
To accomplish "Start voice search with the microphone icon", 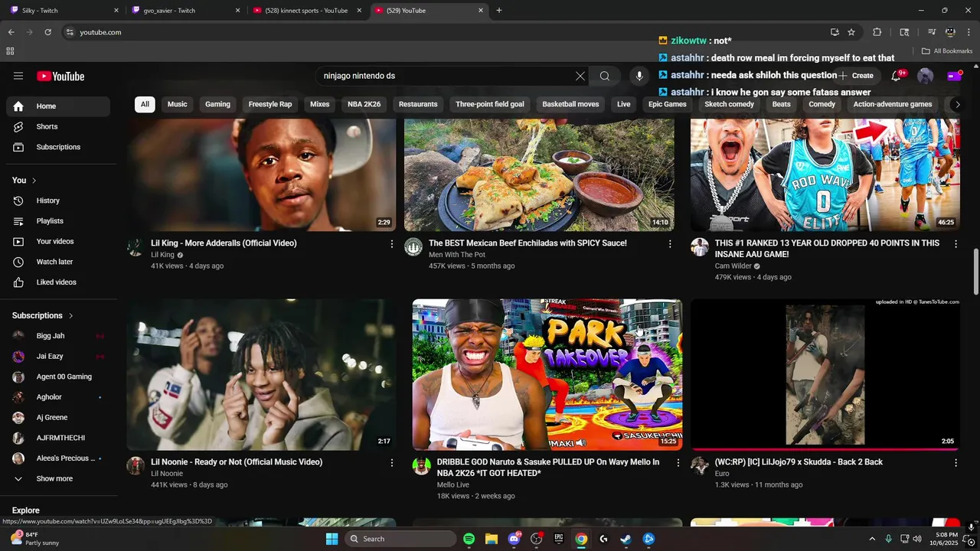I will (x=639, y=76).
